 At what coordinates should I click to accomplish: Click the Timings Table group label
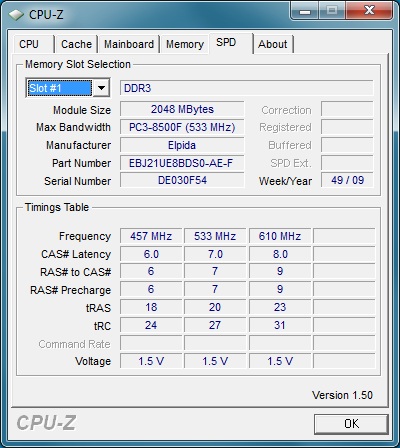pos(57,207)
